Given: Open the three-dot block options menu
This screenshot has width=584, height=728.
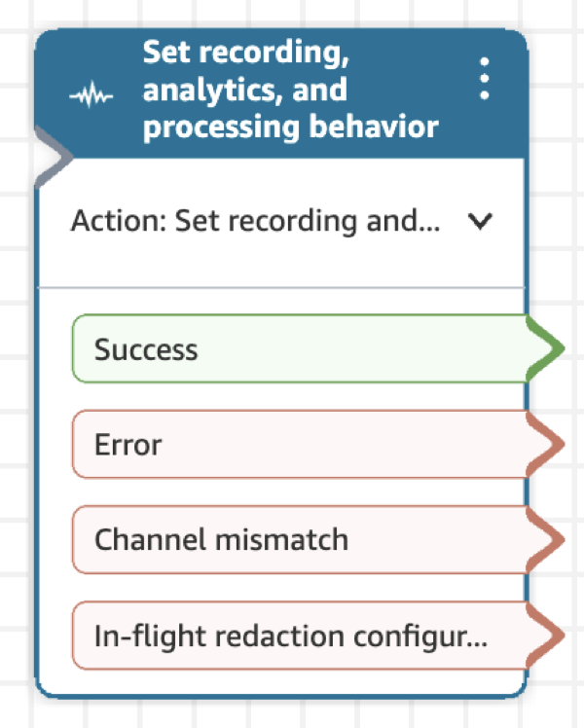Looking at the screenshot, I should click(484, 79).
